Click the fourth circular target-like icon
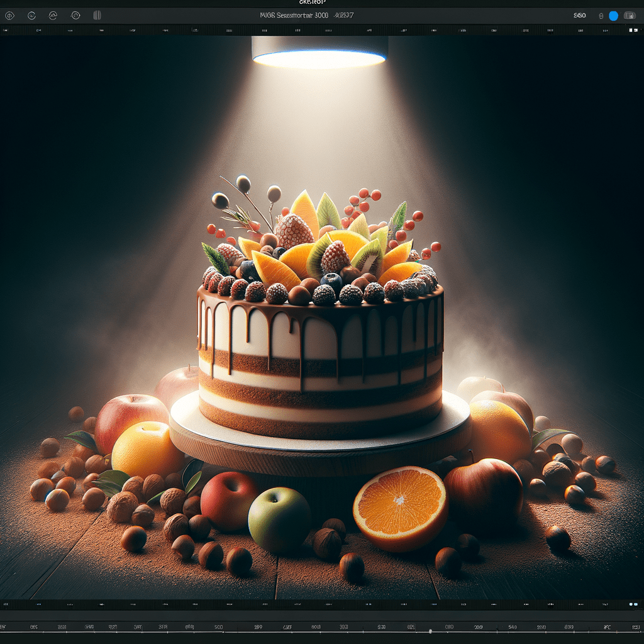 (75, 16)
